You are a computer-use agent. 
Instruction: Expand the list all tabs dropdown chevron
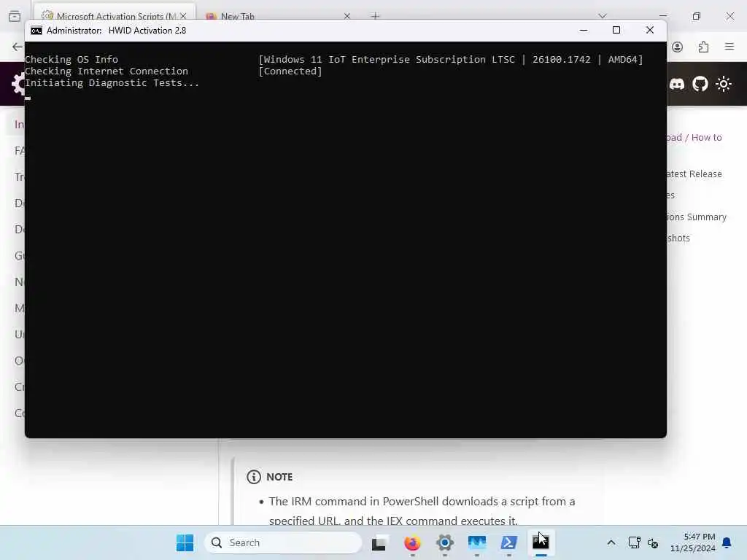[x=603, y=16]
